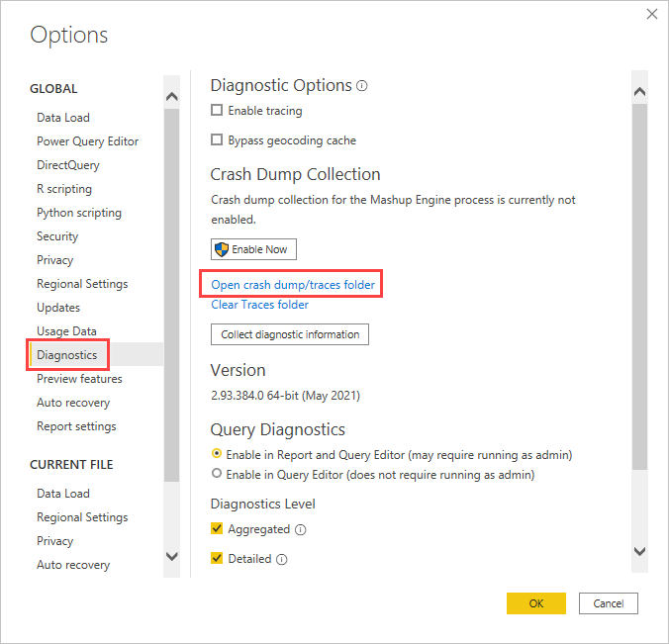Screen dimensions: 669x644
Task: Select Enable in Query Editor radio option
Action: click(217, 475)
